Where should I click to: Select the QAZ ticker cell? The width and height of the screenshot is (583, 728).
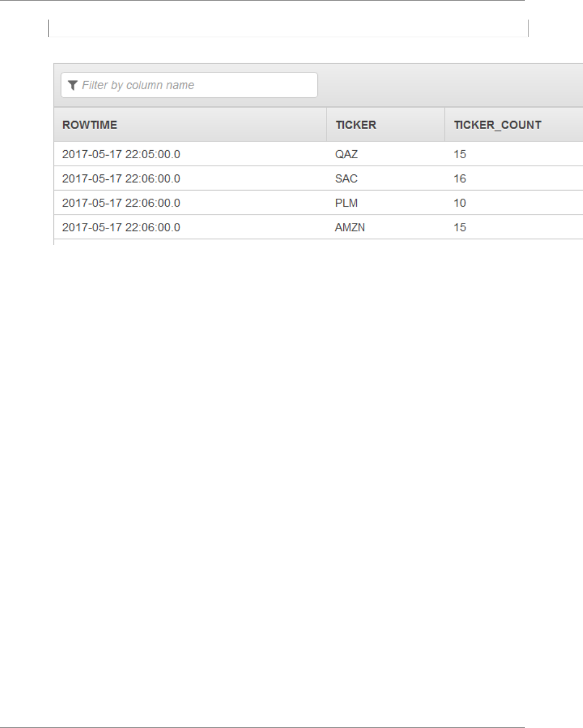(385, 154)
